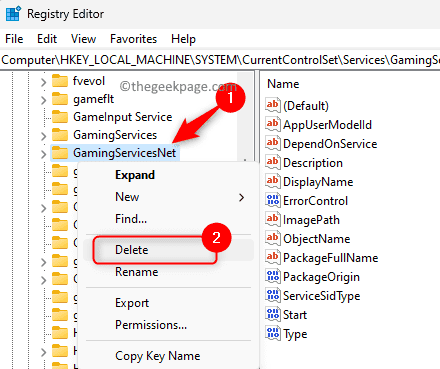Click the (Default) string value icon

click(272, 105)
